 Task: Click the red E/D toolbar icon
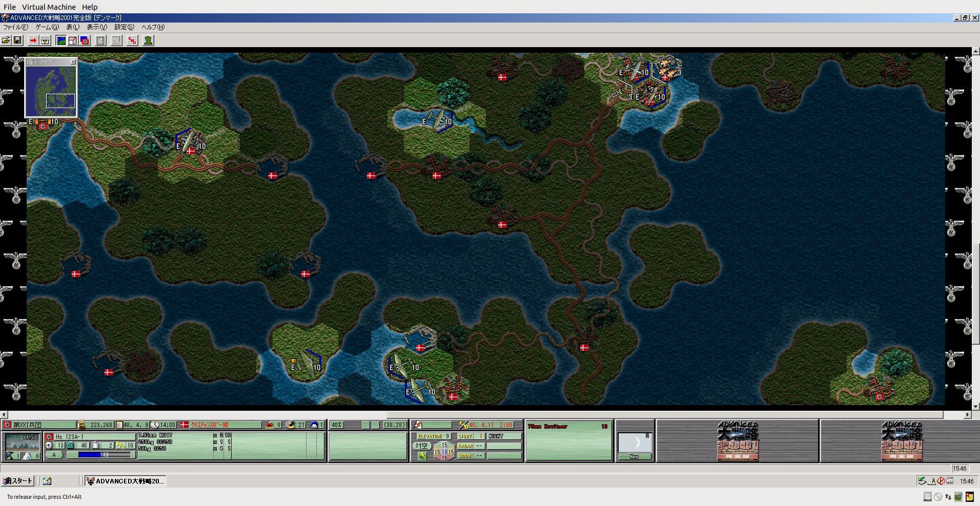click(x=132, y=40)
